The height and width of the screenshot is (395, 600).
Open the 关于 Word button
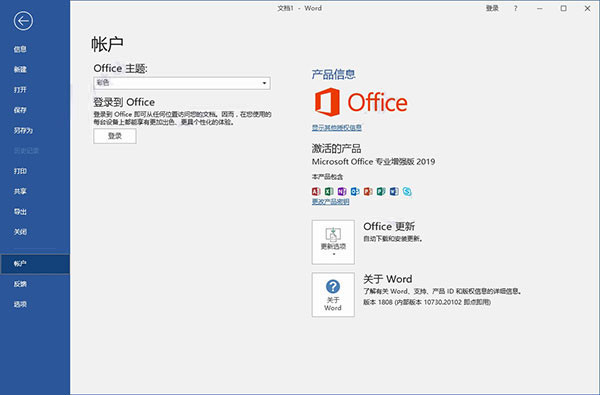(x=333, y=294)
